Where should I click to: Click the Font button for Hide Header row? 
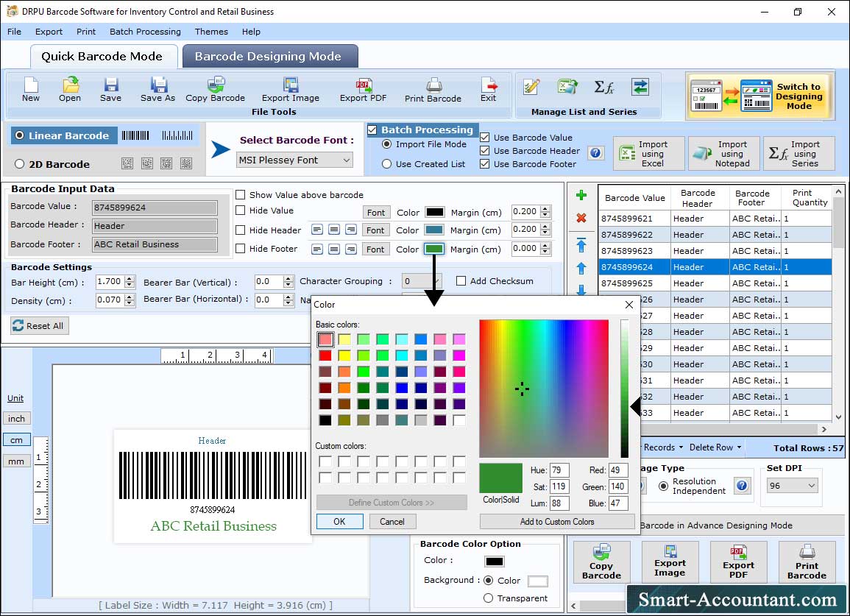click(375, 230)
